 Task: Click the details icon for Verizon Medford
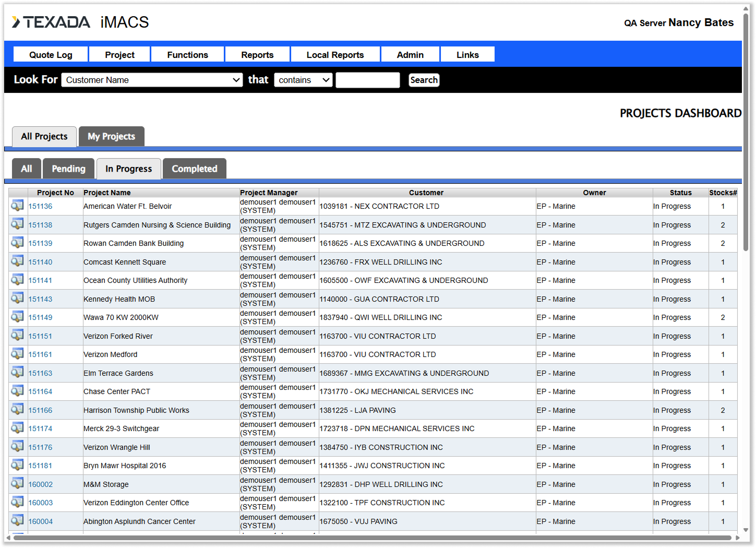pyautogui.click(x=17, y=354)
